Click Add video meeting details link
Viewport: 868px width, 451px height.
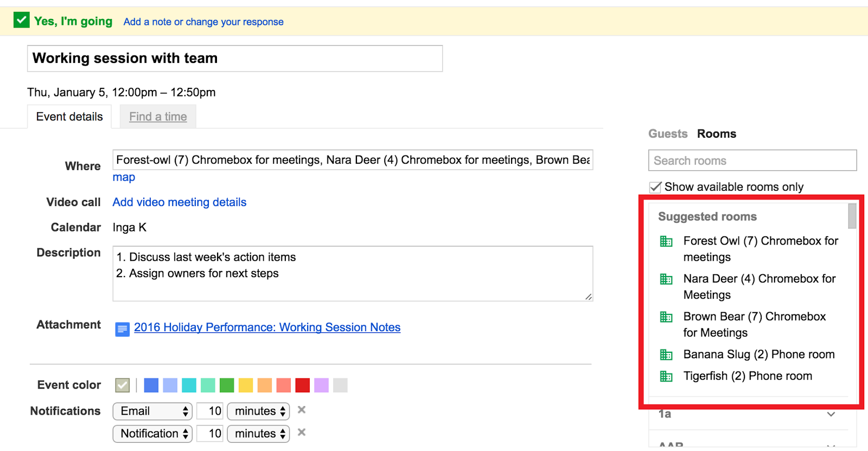[x=180, y=202]
